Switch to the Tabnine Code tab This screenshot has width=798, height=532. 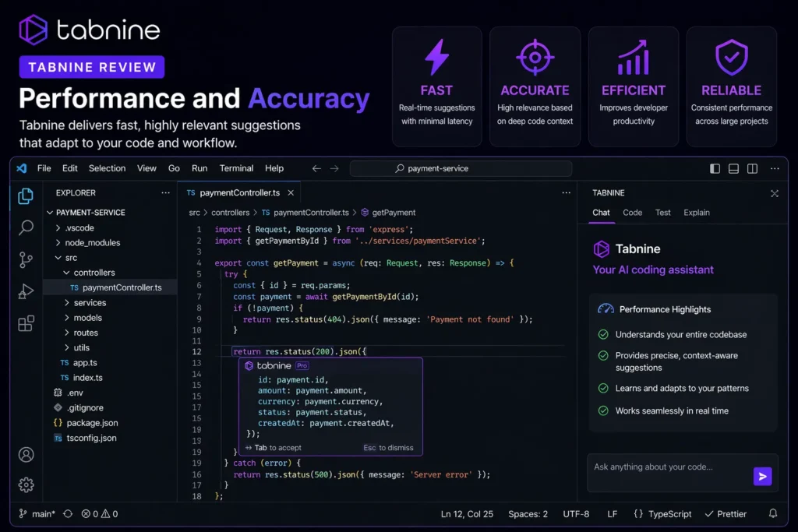(632, 213)
